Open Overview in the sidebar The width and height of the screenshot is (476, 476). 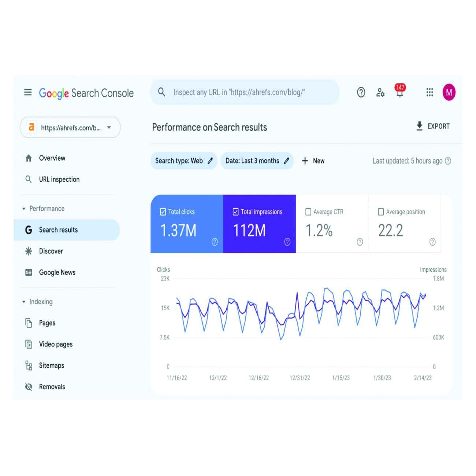click(x=52, y=158)
